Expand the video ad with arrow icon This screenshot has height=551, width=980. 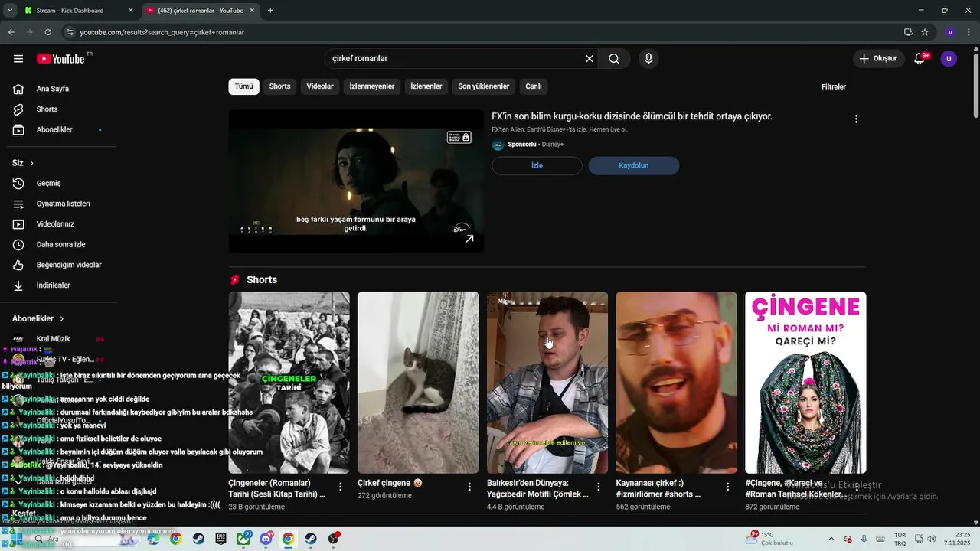(x=469, y=239)
